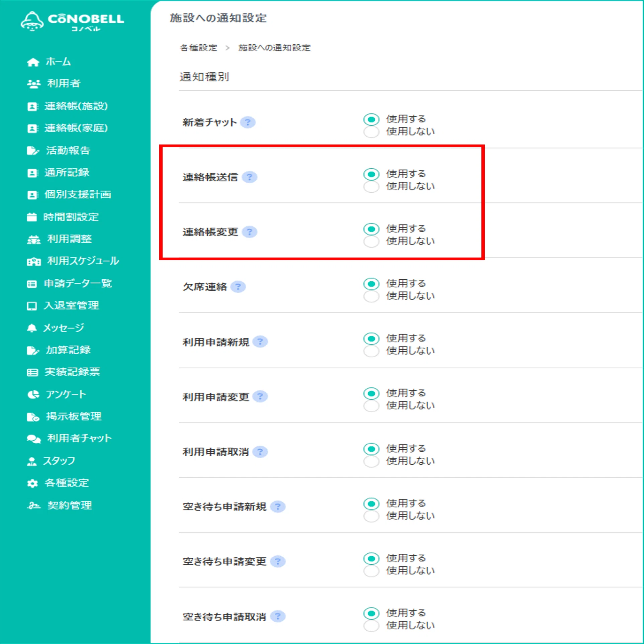The height and width of the screenshot is (644, 644).
Task: Select 使用しない for 空き待ち申請変更
Action: click(x=371, y=571)
